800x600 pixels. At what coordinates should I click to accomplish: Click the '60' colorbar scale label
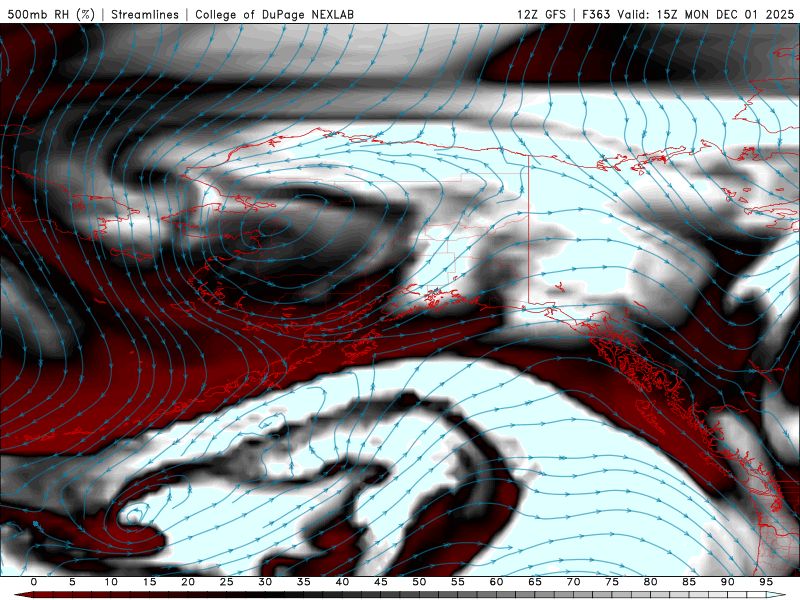[496, 582]
